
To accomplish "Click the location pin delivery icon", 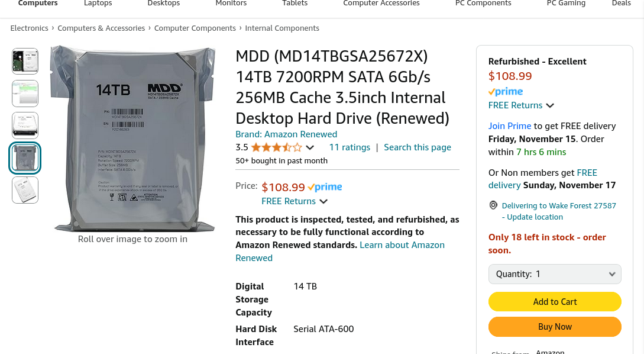I will tap(493, 205).
